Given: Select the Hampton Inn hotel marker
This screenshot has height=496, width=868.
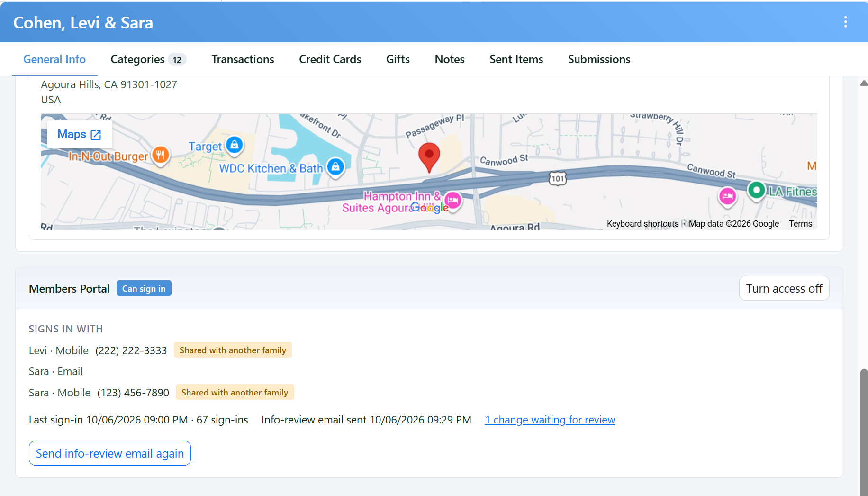Looking at the screenshot, I should pyautogui.click(x=453, y=201).
